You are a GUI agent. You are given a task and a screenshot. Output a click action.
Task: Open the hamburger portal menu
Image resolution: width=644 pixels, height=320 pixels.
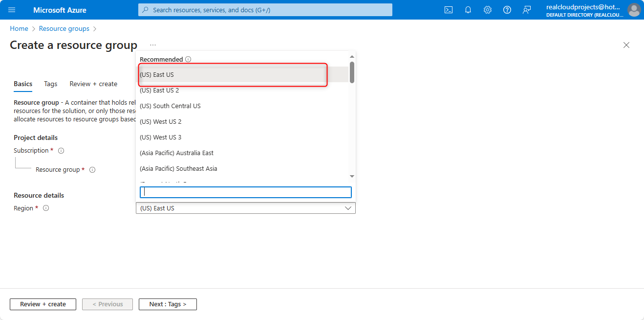click(x=12, y=10)
